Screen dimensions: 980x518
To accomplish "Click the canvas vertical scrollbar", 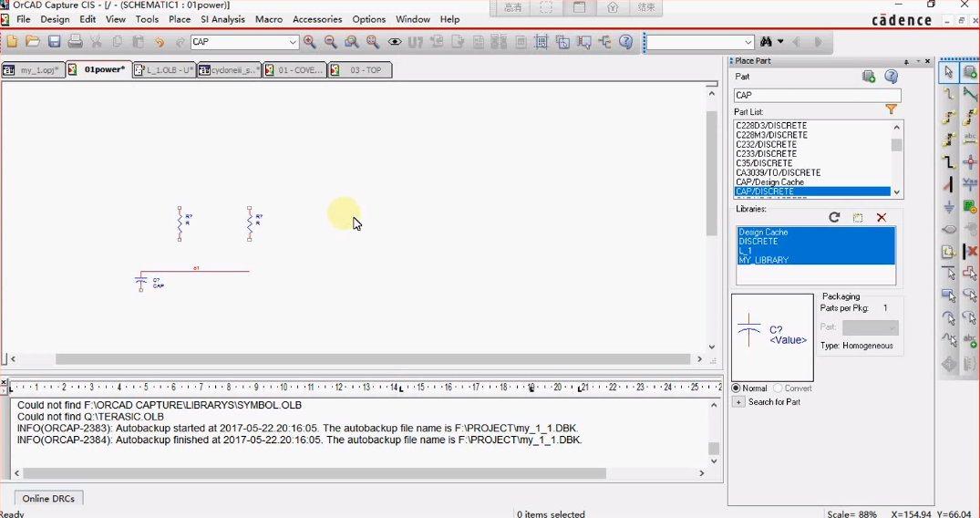I will pyautogui.click(x=711, y=173).
